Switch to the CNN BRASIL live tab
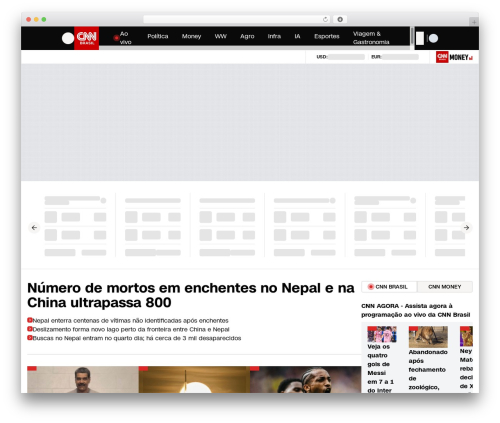Screen dimensions: 500x423 pyautogui.click(x=389, y=287)
